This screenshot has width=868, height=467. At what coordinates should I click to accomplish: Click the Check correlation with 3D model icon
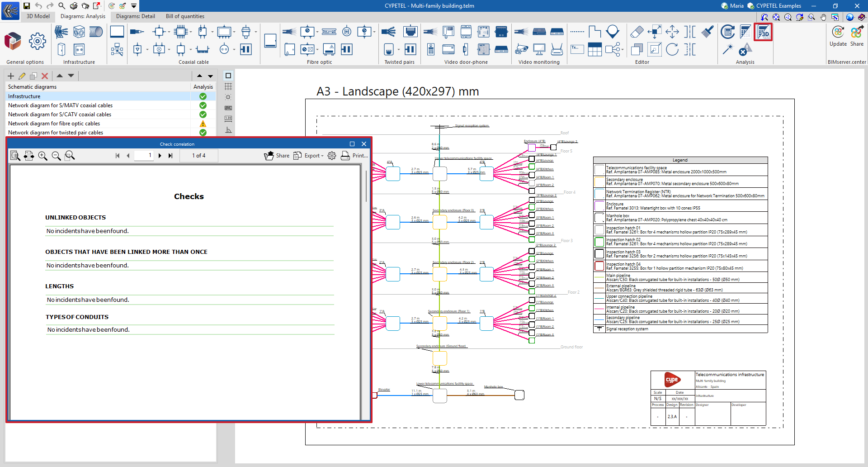coord(763,32)
